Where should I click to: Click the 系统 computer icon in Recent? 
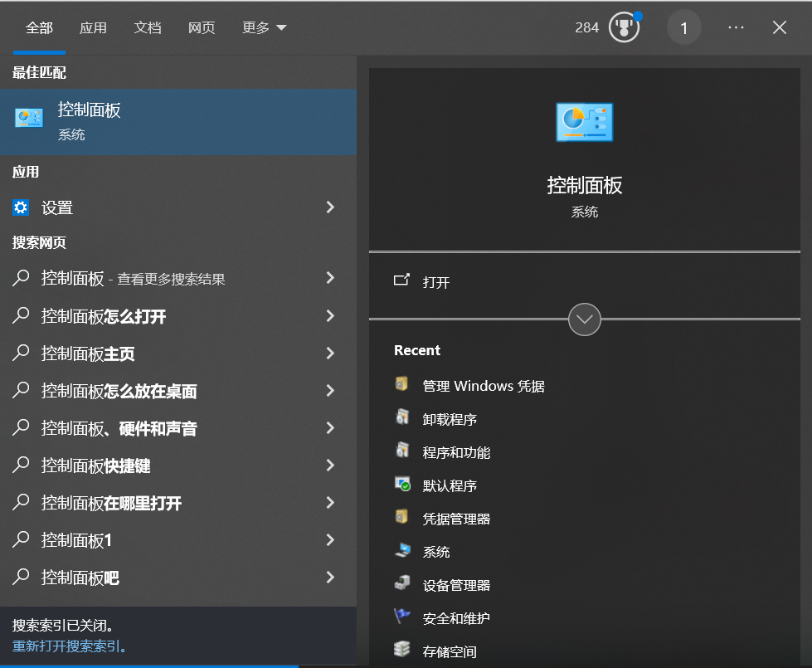pyautogui.click(x=402, y=550)
